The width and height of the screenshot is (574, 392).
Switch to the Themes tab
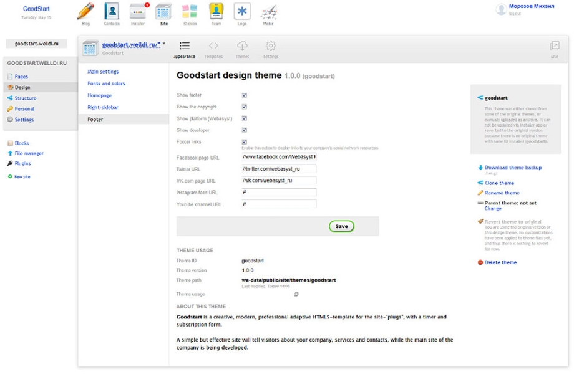click(x=242, y=49)
